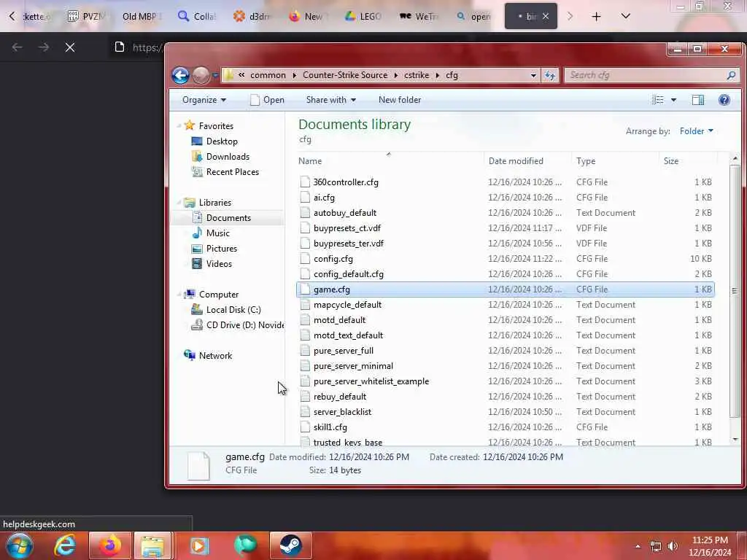
Task: Open Recent Places in Favorites
Action: click(x=233, y=172)
